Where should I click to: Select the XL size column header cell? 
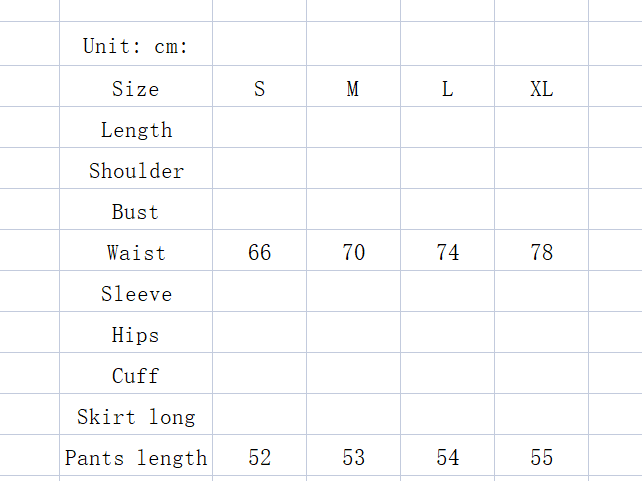click(541, 89)
